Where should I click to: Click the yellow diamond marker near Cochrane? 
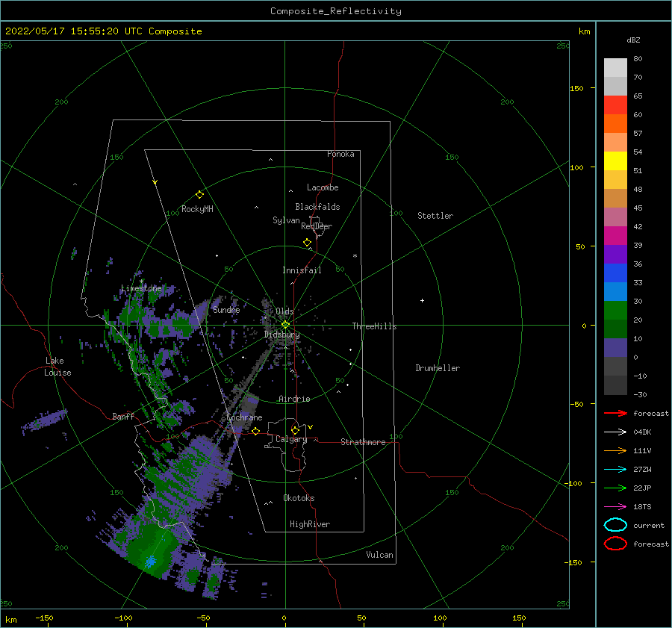(256, 431)
